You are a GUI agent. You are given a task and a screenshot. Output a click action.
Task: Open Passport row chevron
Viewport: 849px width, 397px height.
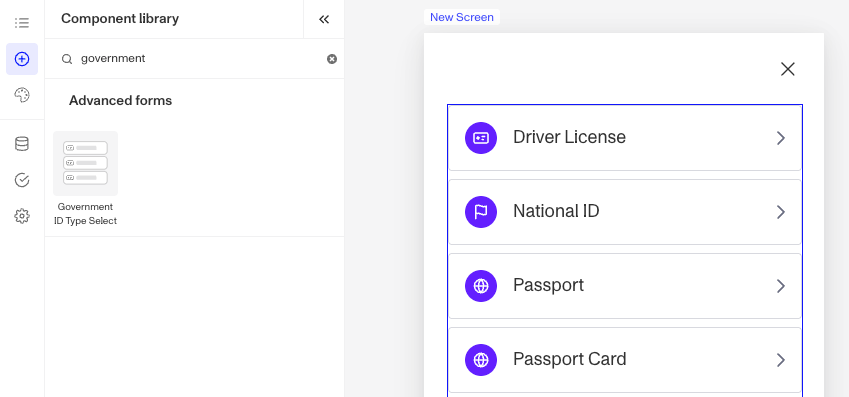click(781, 286)
